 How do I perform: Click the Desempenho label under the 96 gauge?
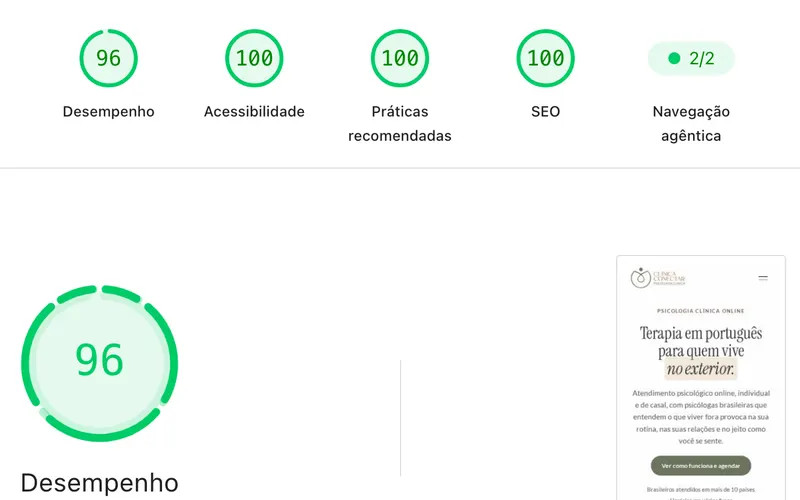(x=108, y=111)
